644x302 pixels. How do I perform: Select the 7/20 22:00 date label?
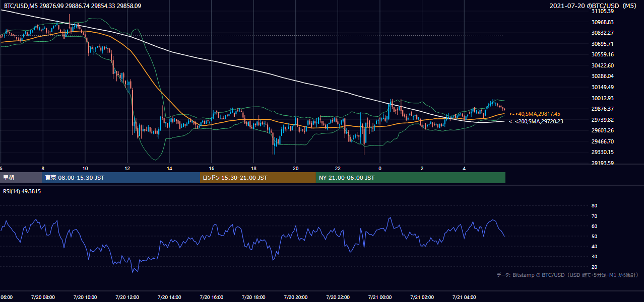[338, 297]
